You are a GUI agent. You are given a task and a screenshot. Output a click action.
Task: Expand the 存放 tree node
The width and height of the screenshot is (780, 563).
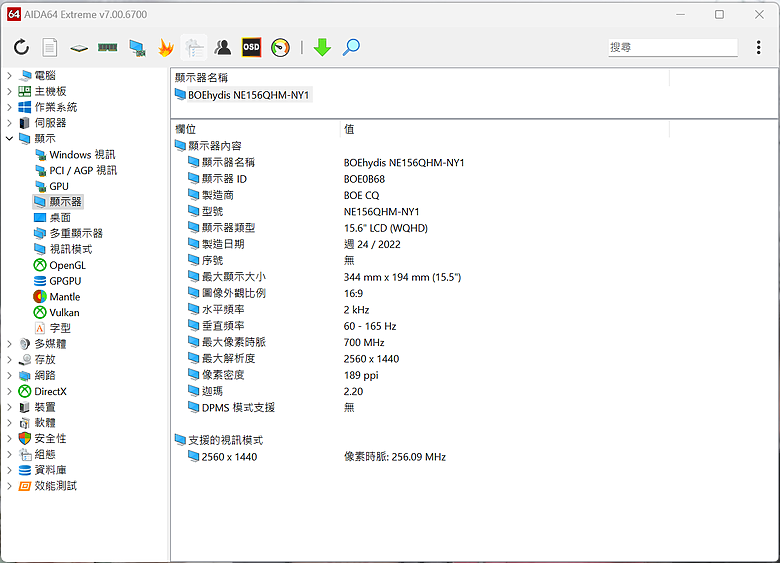point(9,360)
